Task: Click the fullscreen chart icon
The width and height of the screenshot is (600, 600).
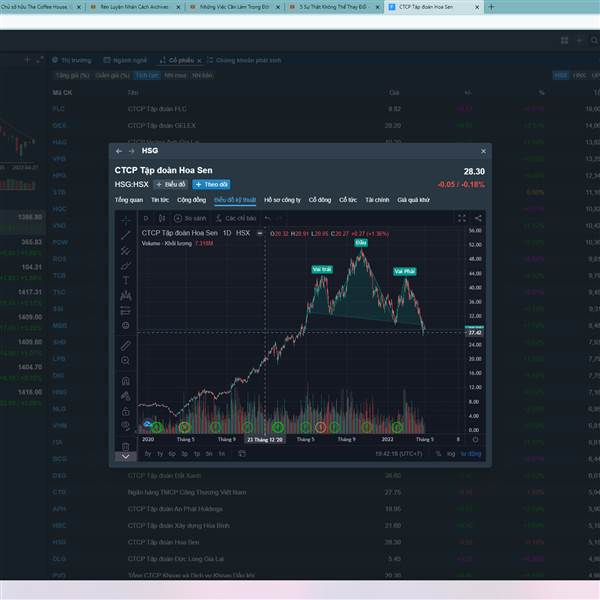Action: tap(462, 217)
